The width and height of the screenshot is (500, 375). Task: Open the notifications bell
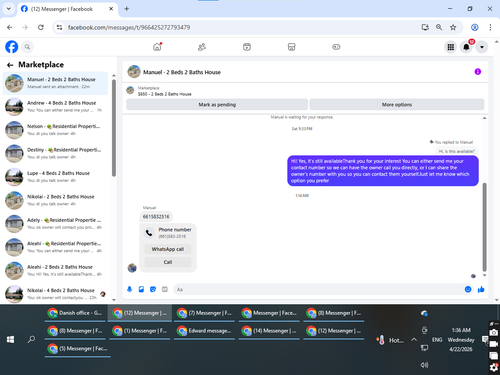pos(466,47)
